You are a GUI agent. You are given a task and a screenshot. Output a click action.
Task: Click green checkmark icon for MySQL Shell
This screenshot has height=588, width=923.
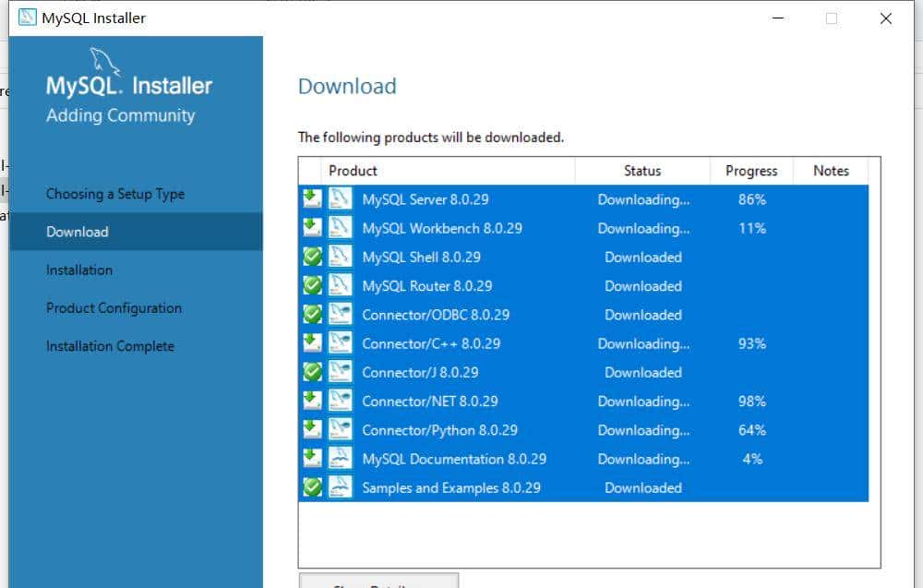(313, 258)
